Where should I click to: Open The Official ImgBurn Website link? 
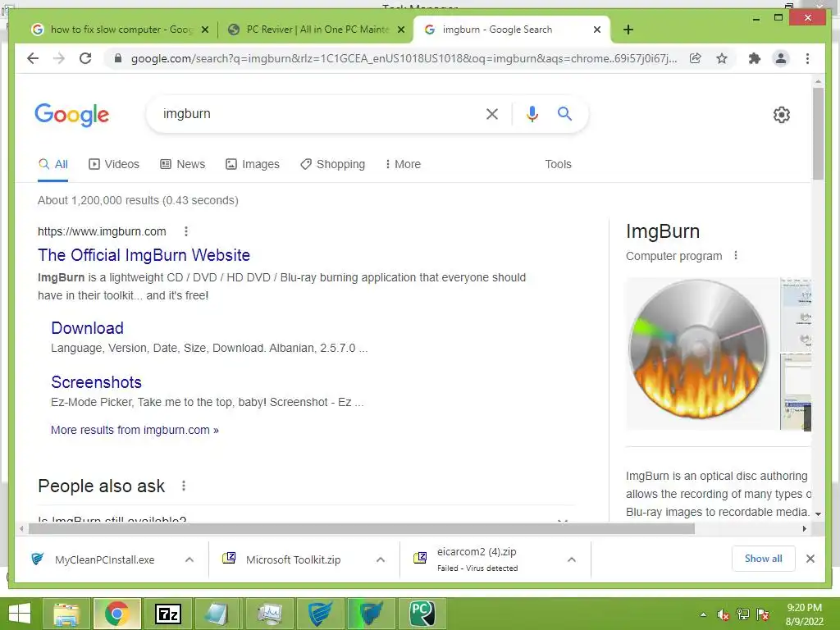click(x=144, y=255)
